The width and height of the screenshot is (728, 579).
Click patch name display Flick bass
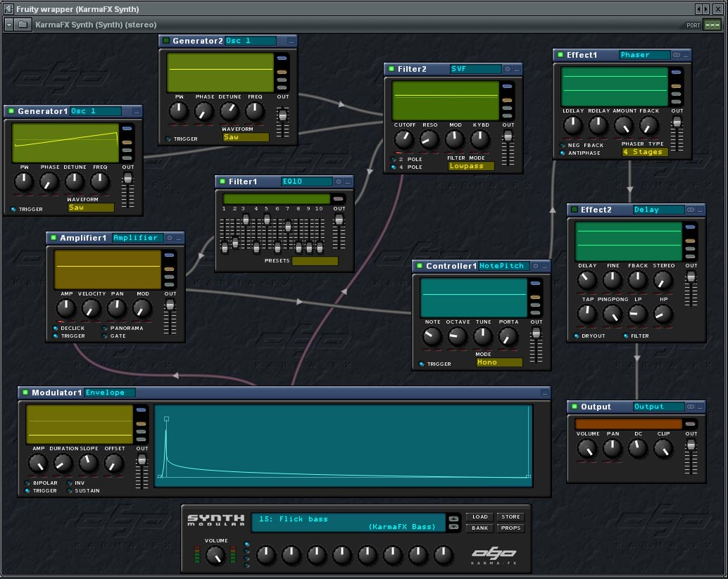pyautogui.click(x=349, y=523)
